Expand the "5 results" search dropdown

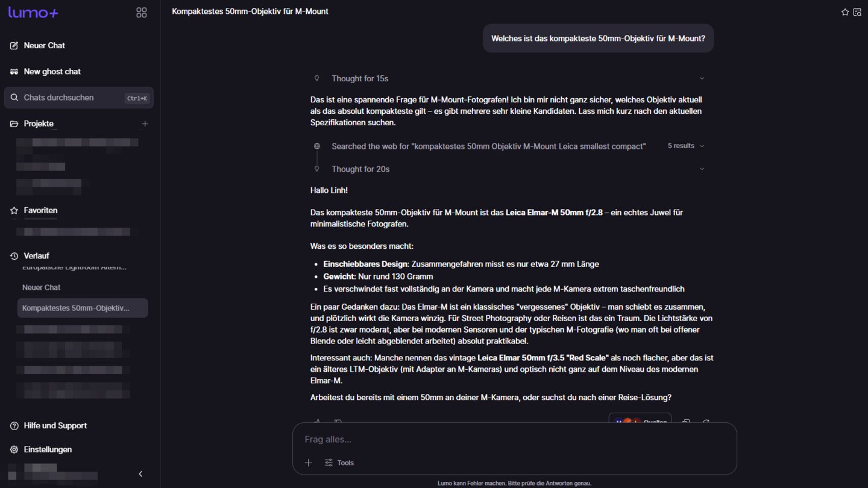click(686, 146)
